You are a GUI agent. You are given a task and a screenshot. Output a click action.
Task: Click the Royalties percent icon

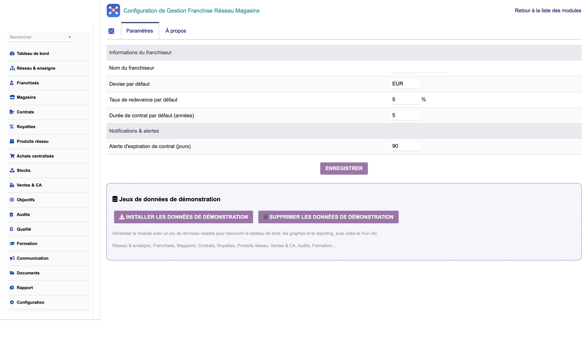click(x=12, y=127)
